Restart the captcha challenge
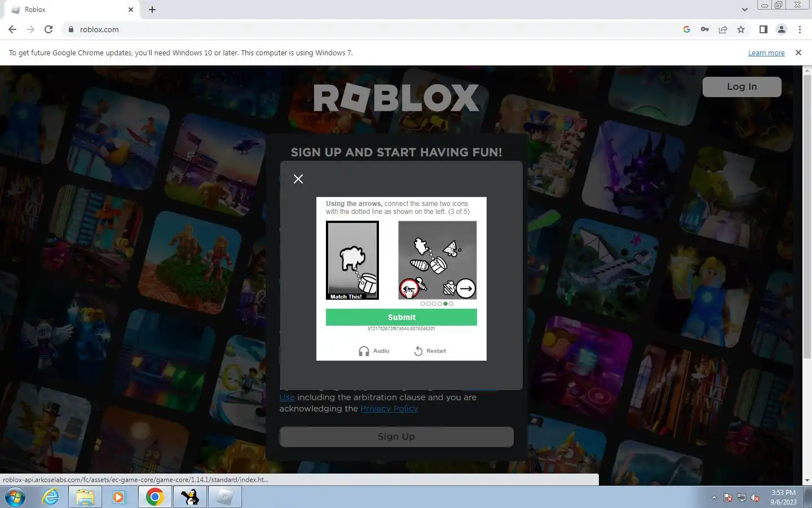Viewport: 812px width, 508px height. pos(430,351)
